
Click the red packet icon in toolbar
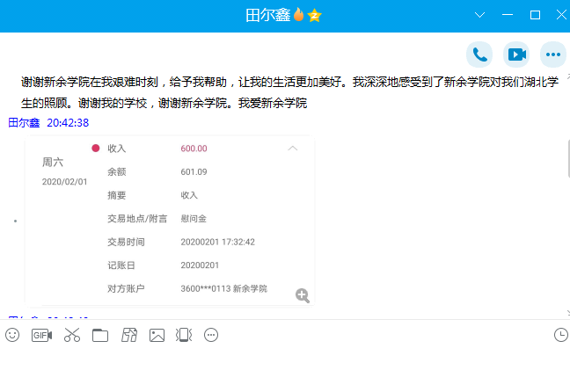pyautogui.click(x=129, y=335)
